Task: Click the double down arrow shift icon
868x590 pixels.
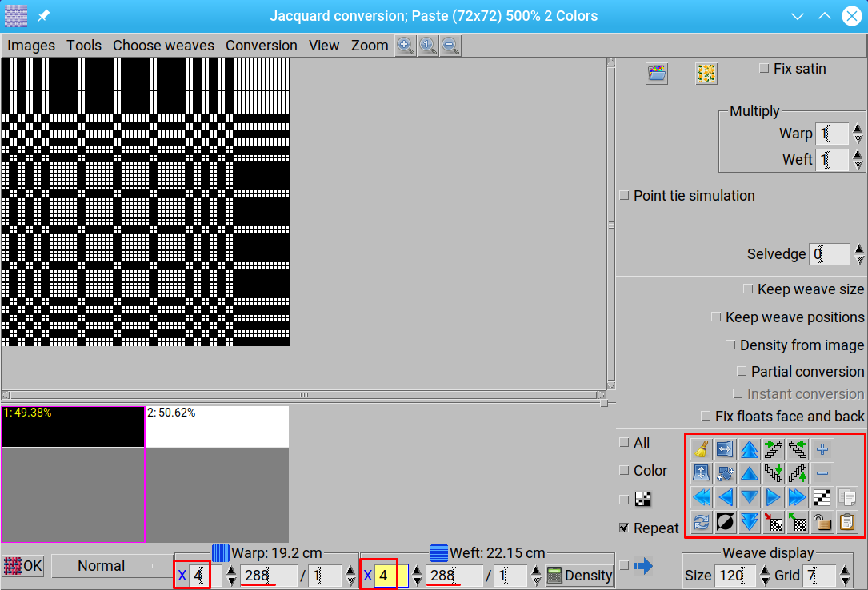Action: pos(750,522)
